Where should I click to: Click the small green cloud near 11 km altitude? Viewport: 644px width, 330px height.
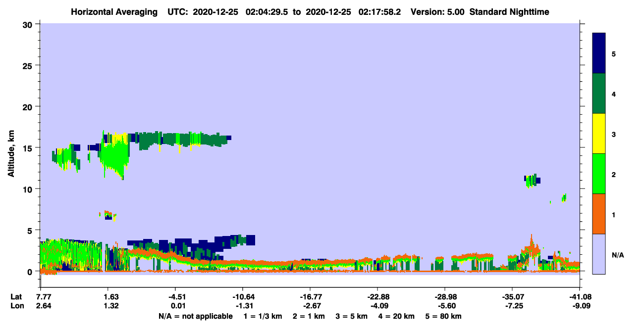click(532, 181)
